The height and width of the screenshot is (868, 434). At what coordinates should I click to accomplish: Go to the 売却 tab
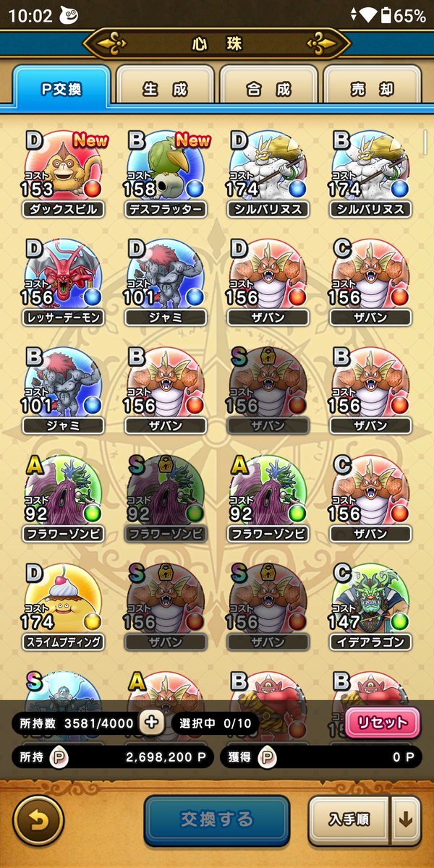372,88
